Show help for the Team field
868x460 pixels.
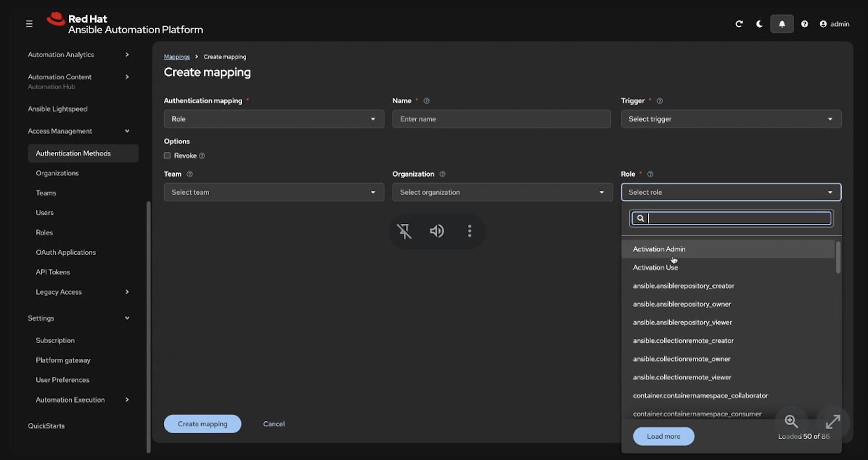pyautogui.click(x=190, y=174)
